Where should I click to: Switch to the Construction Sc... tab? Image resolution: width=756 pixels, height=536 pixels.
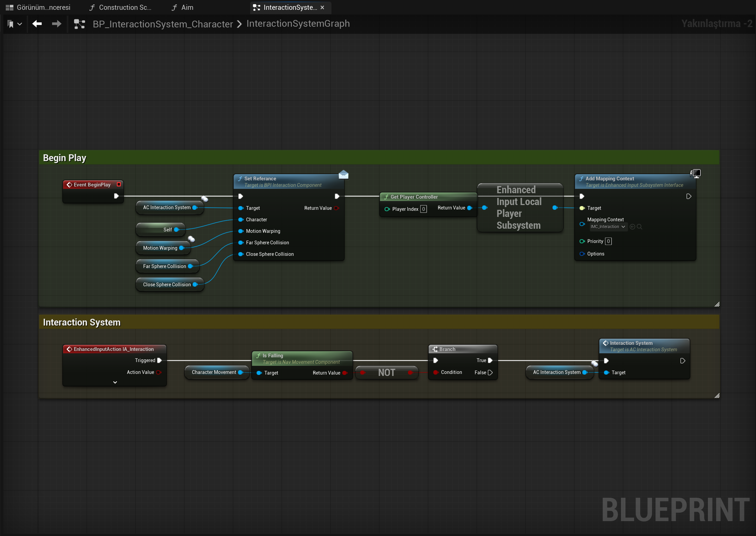pyautogui.click(x=121, y=7)
